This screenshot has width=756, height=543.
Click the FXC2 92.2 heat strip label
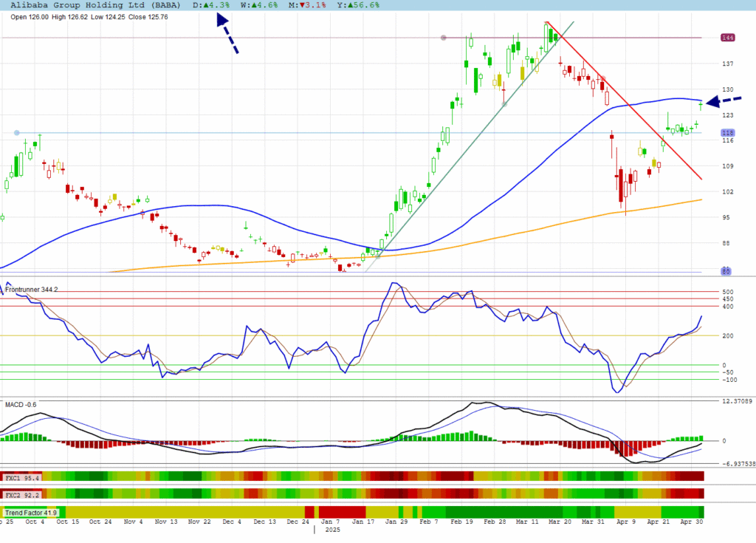pyautogui.click(x=21, y=495)
